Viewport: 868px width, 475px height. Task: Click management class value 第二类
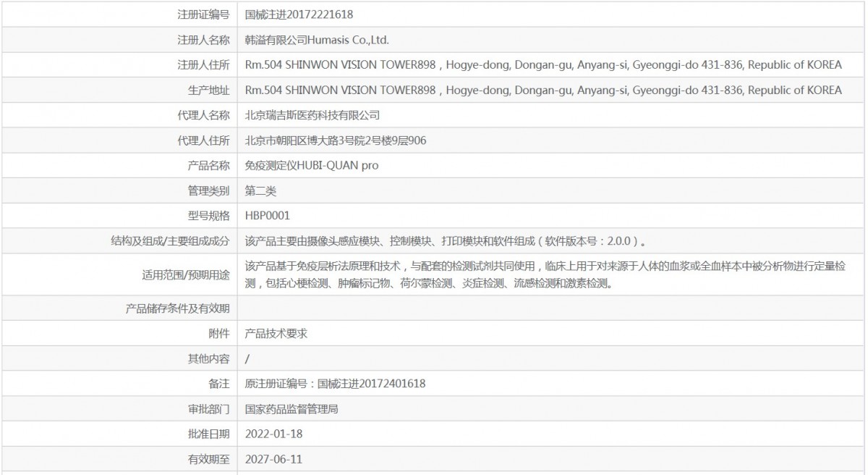point(261,191)
